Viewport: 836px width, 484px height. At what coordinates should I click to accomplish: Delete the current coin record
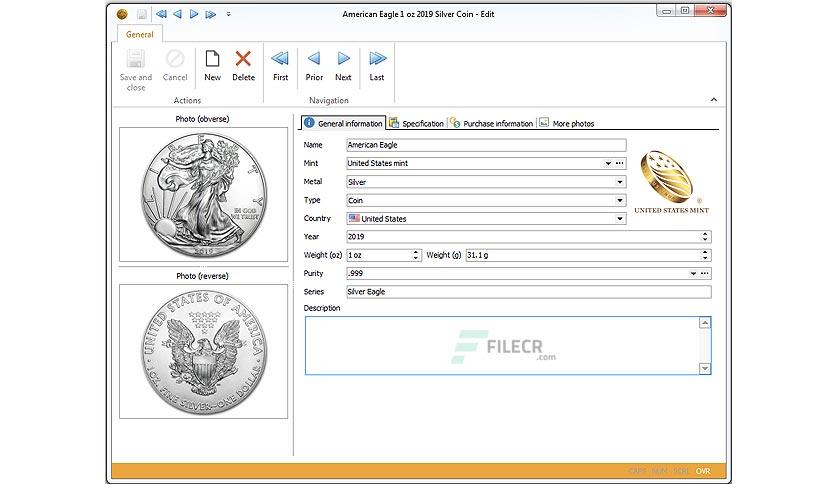pyautogui.click(x=243, y=66)
